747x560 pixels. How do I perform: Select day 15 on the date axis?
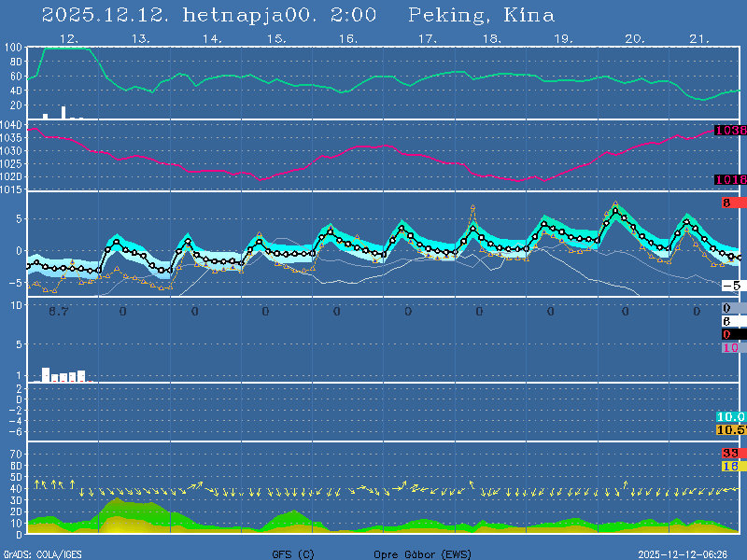click(x=275, y=38)
